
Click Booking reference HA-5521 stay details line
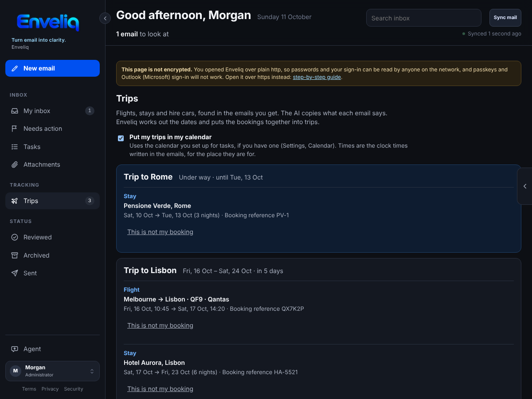pos(211,372)
